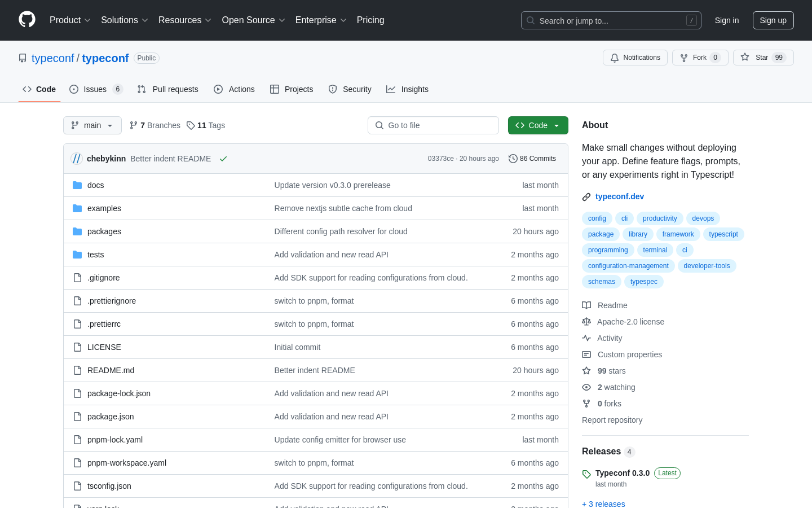Click the release tag icon by Typeconf 0.3.0

point(586,474)
